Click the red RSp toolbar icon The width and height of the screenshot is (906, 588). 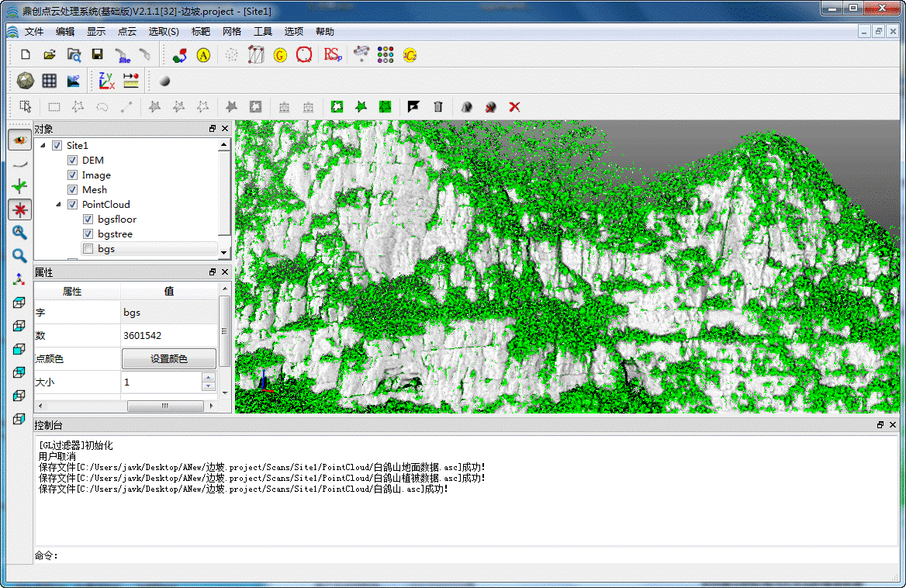click(333, 55)
